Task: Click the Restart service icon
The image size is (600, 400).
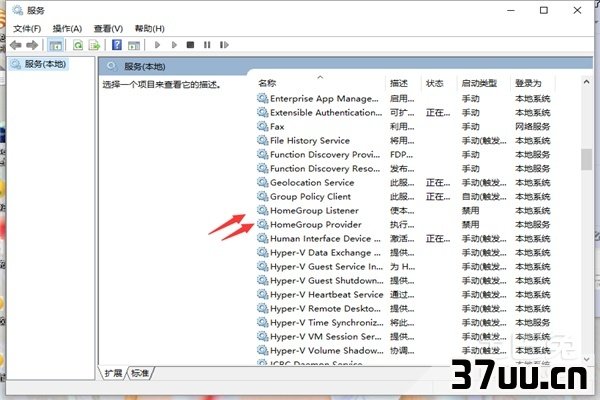Action: point(224,45)
